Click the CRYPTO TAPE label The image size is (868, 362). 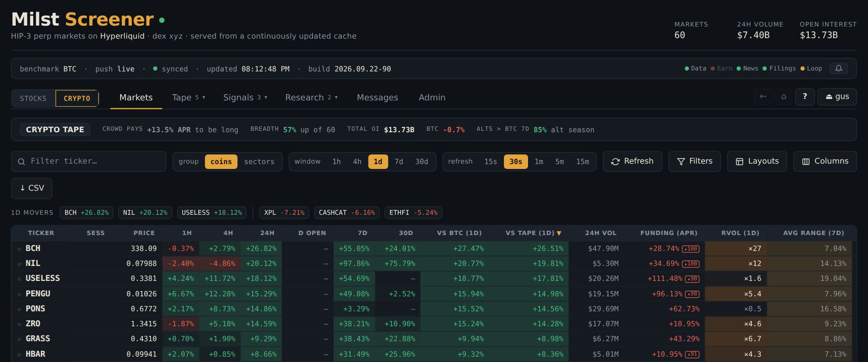pos(55,129)
